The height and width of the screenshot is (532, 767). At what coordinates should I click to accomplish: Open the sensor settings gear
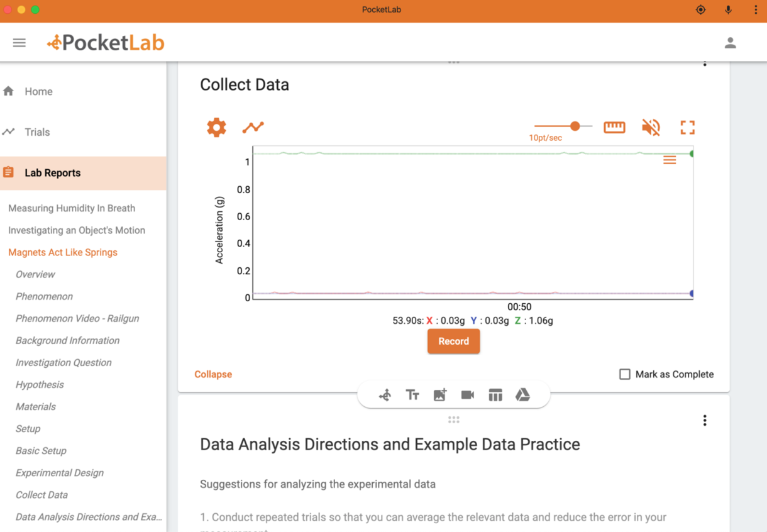[216, 126]
